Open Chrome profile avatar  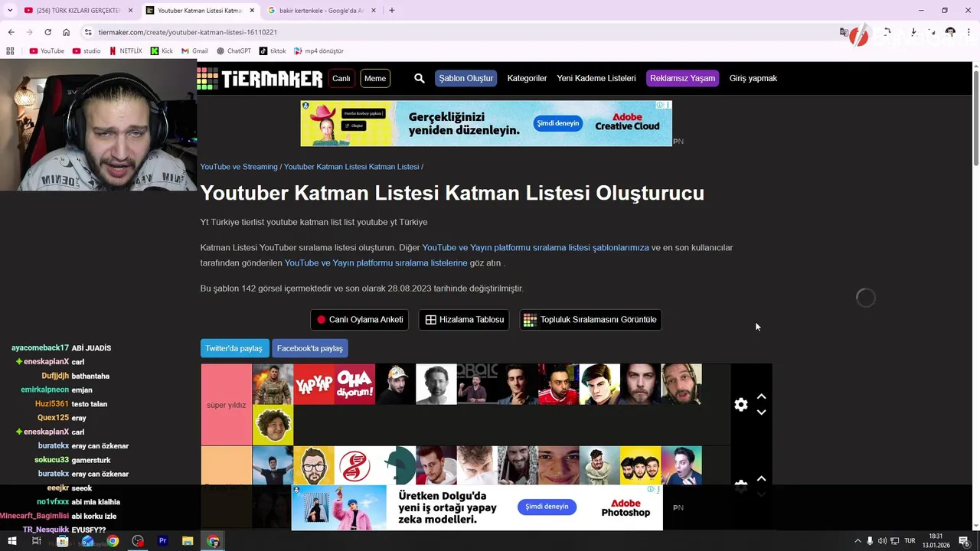950,32
